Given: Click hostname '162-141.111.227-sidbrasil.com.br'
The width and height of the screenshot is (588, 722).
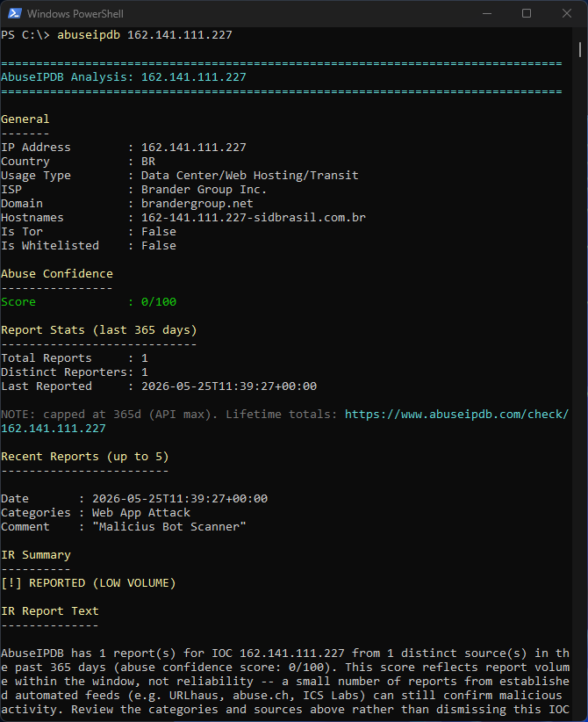Looking at the screenshot, I should [x=254, y=218].
